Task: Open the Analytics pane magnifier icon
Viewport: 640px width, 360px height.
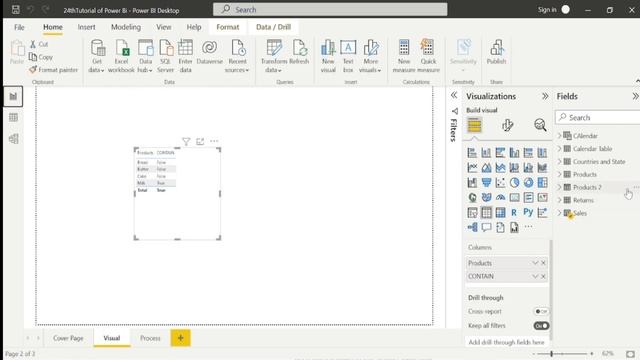Action: coord(540,125)
